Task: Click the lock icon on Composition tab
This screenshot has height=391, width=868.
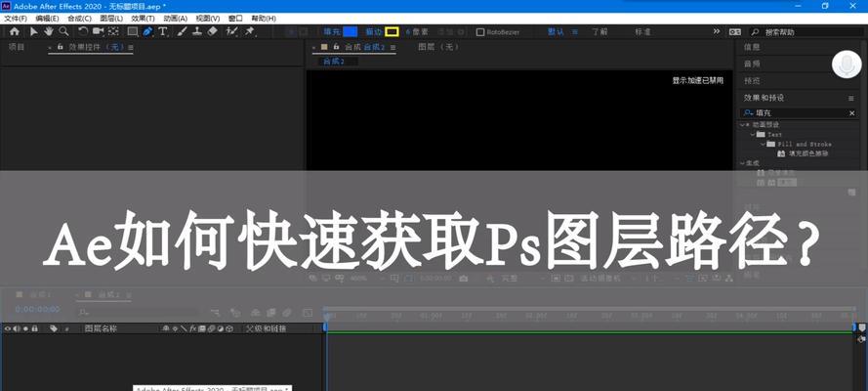Action: pyautogui.click(x=336, y=48)
